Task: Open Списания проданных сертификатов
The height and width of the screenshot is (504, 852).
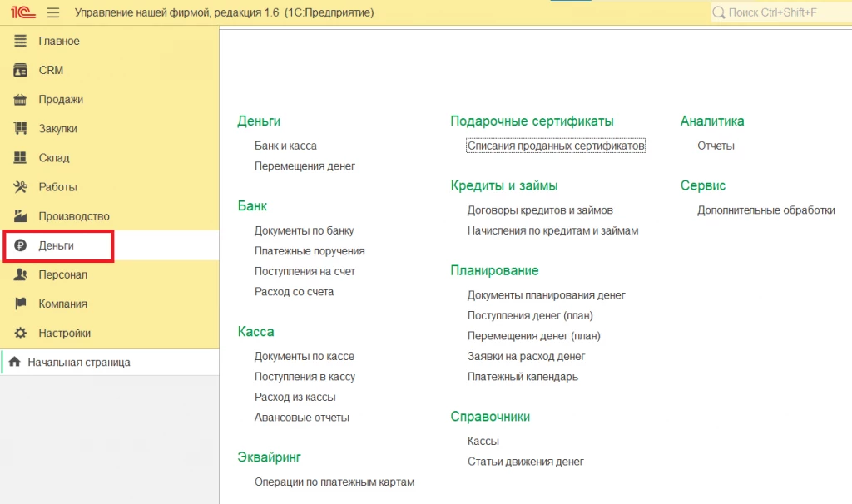Action: [556, 146]
